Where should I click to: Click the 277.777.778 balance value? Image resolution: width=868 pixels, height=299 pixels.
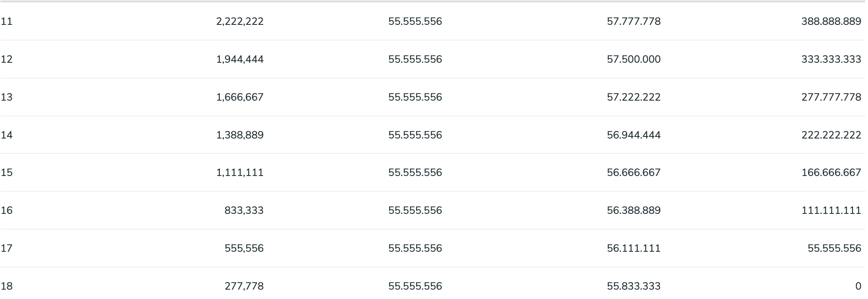click(831, 97)
